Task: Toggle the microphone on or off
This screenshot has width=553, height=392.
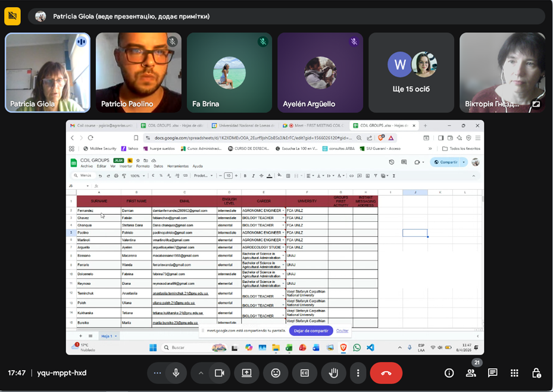Action: [x=176, y=373]
